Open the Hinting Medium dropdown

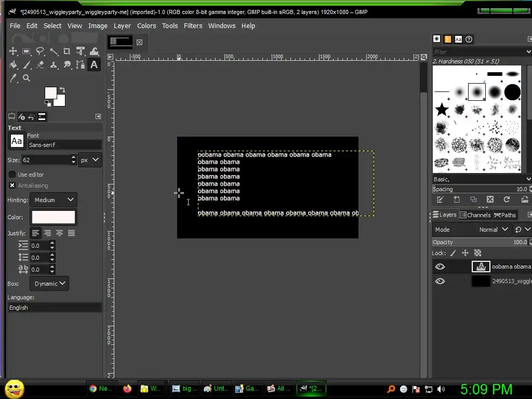[x=54, y=200]
